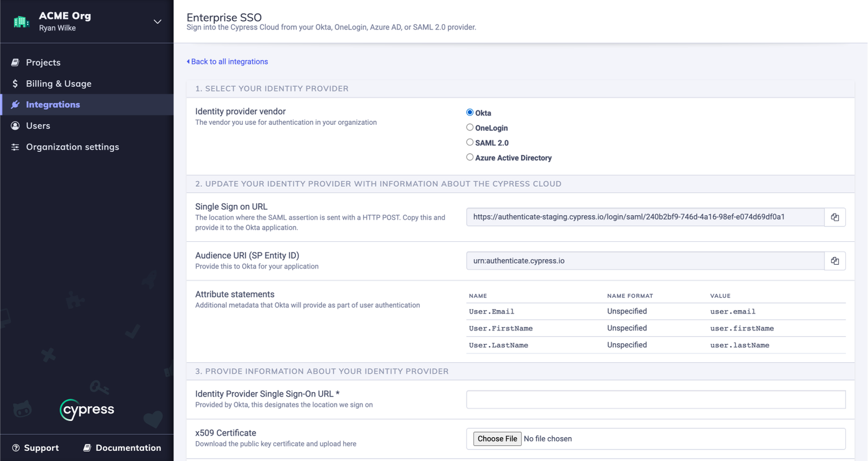Click the Cypress logo in sidebar

pyautogui.click(x=87, y=410)
